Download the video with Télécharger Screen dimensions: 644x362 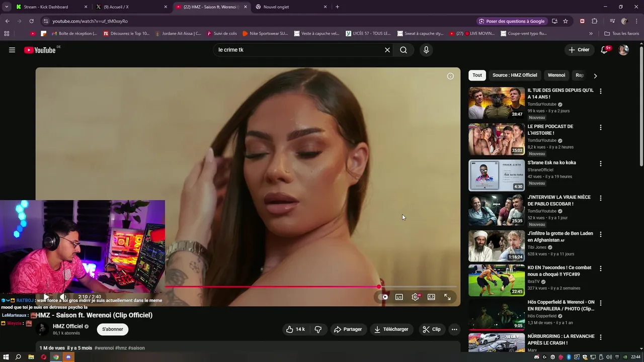click(391, 329)
